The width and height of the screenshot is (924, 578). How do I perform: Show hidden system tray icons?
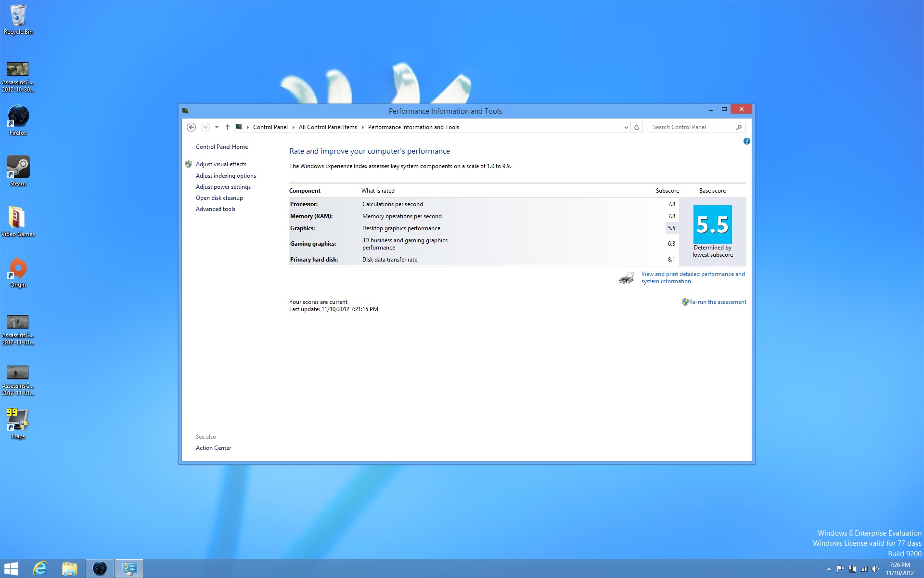pos(828,569)
